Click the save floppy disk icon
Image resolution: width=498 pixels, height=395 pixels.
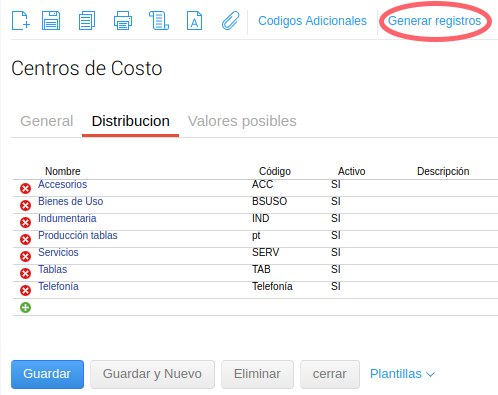[51, 21]
